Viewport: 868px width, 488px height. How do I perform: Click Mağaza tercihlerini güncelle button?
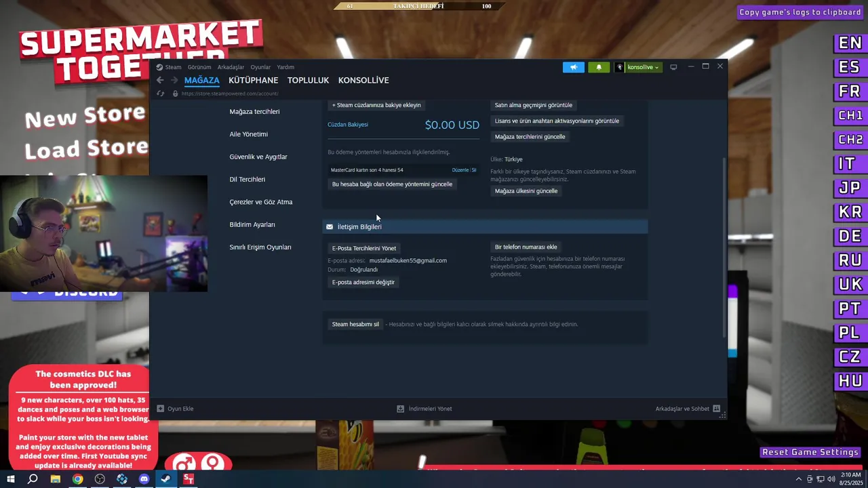530,136
